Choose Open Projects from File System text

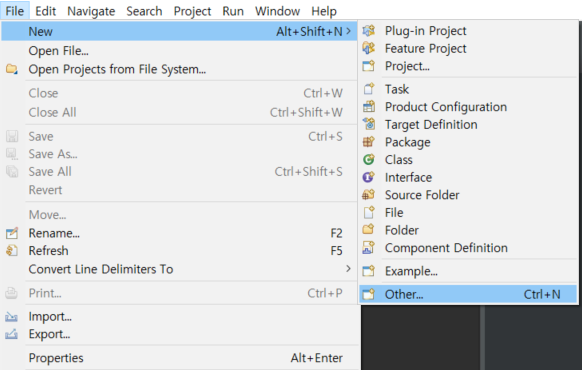click(117, 69)
